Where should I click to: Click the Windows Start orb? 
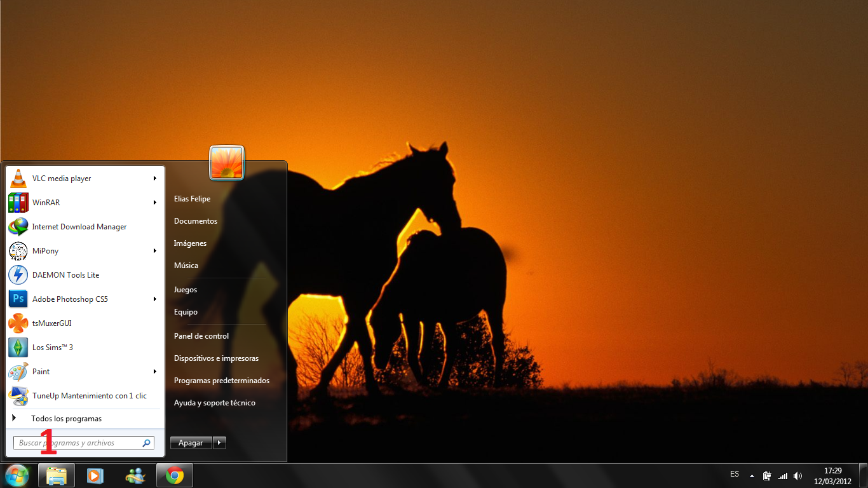pos(17,475)
